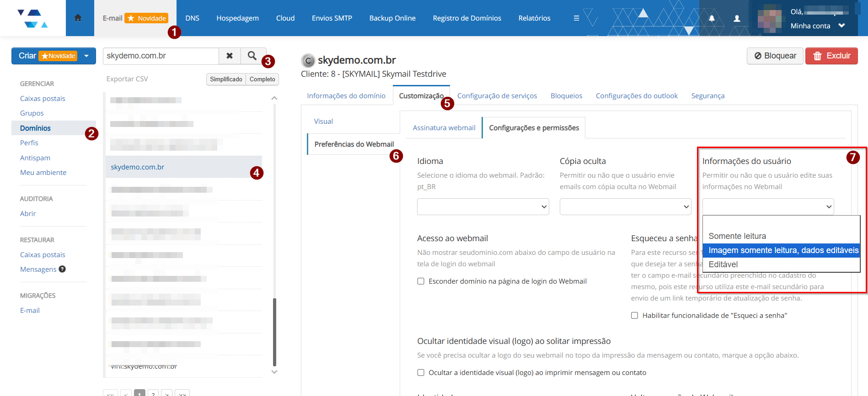Select Configurações e permissões tab
This screenshot has width=868, height=396.
(534, 128)
